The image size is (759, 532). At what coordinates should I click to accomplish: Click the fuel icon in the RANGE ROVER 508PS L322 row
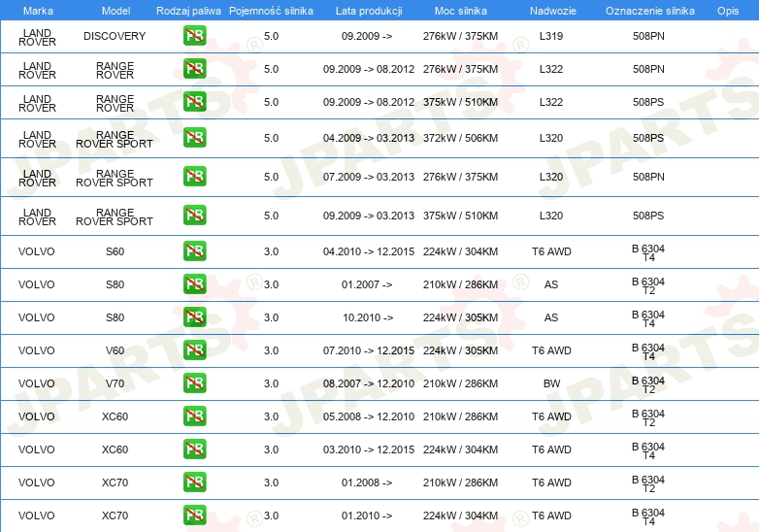tap(194, 102)
